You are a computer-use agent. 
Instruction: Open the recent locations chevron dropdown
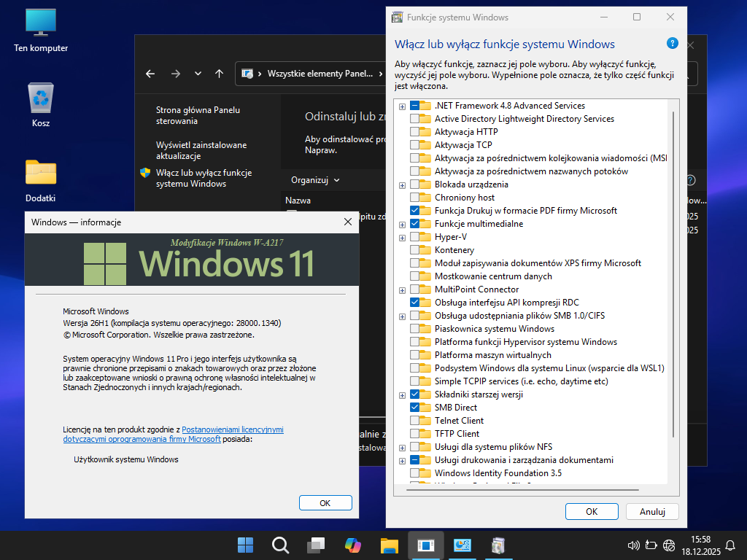tap(198, 74)
